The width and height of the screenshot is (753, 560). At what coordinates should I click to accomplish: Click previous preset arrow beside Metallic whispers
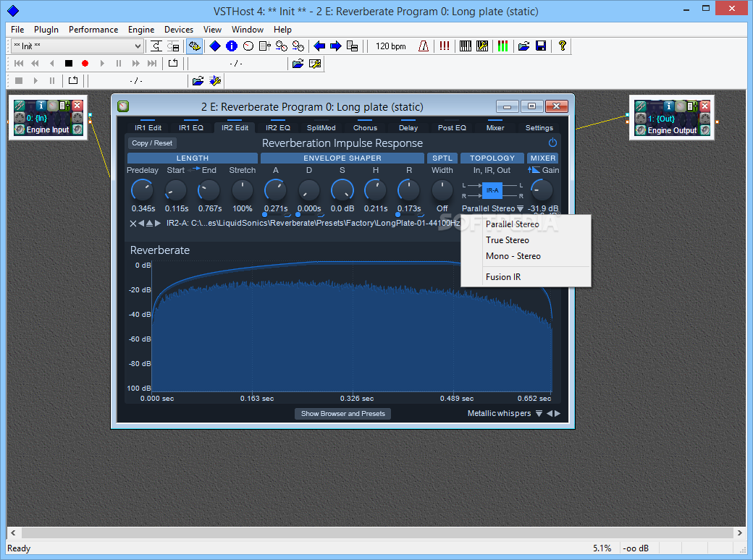pos(550,414)
